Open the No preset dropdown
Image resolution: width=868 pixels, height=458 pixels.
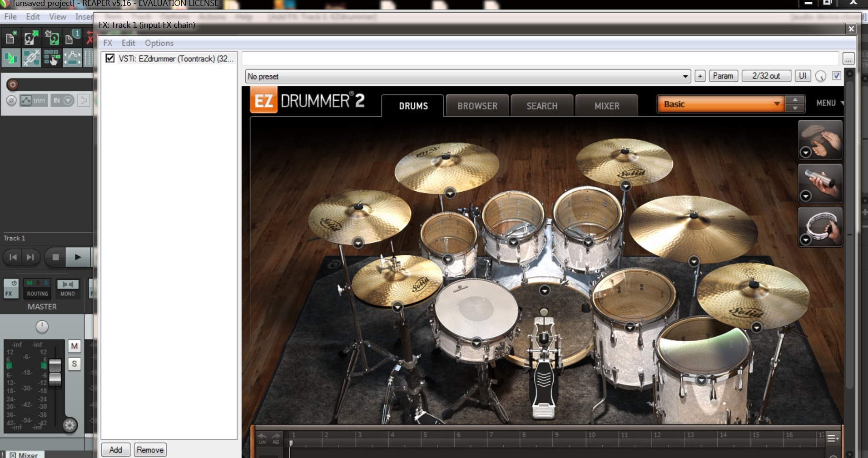(x=468, y=76)
